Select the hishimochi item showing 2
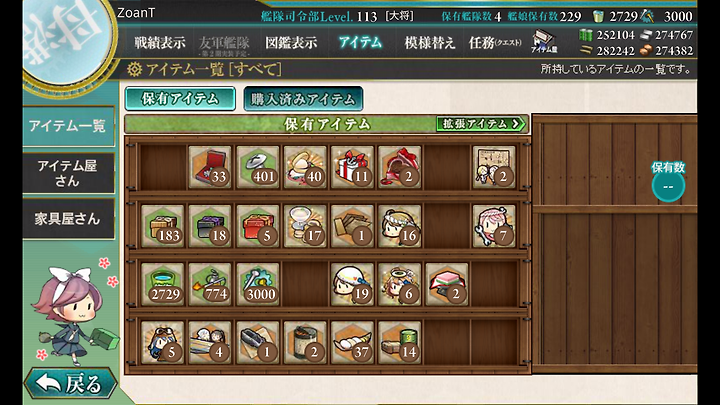 coord(447,284)
